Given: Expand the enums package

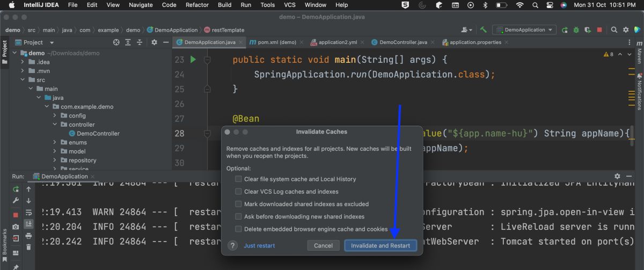Looking at the screenshot, I should tap(55, 142).
